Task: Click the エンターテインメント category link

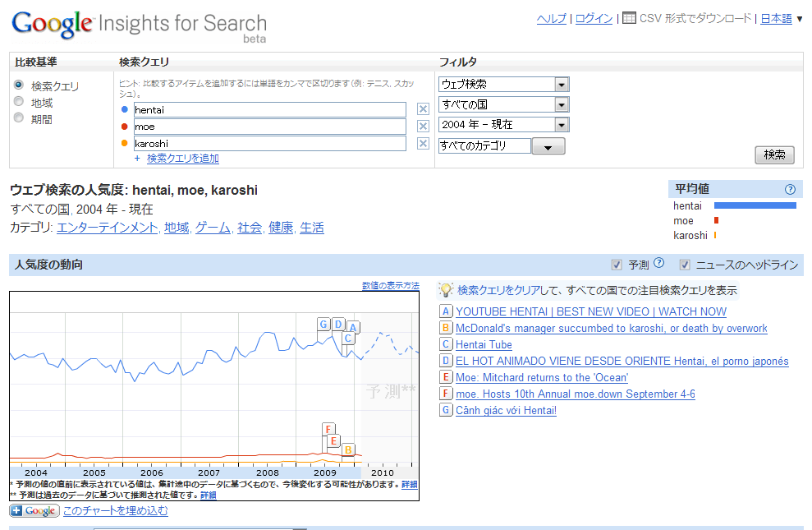Action: [x=108, y=228]
